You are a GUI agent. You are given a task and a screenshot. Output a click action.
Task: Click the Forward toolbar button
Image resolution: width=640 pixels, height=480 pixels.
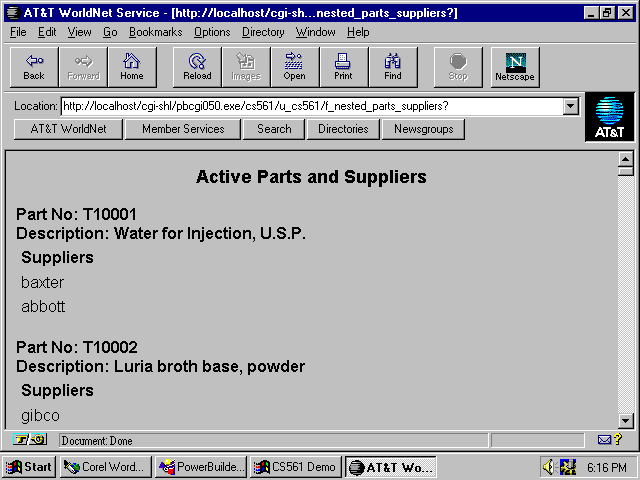pos(83,67)
